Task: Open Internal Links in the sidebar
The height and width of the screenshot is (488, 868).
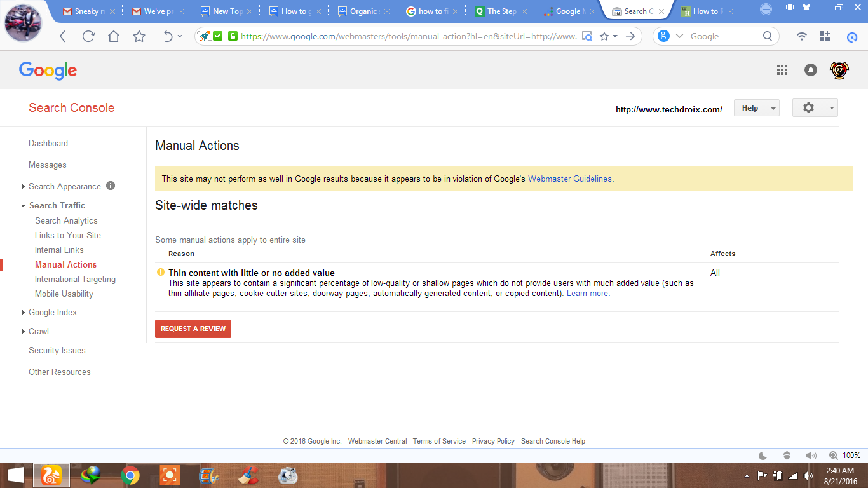Action: 60,250
